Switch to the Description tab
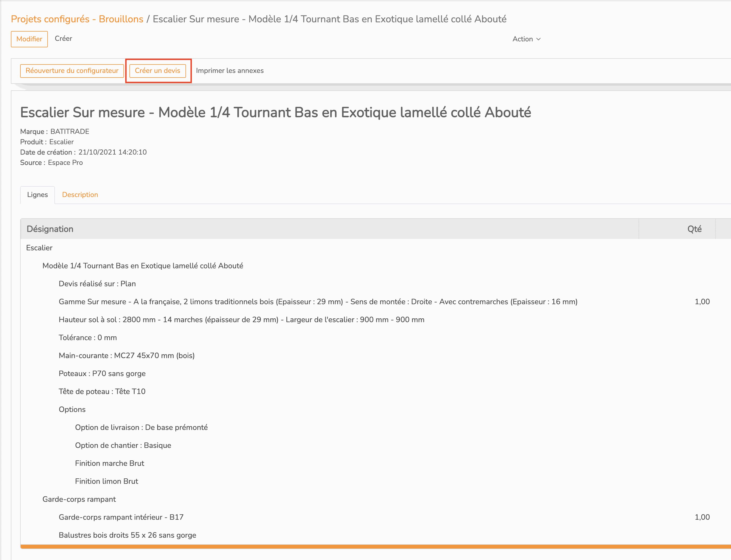This screenshot has height=560, width=731. click(80, 195)
